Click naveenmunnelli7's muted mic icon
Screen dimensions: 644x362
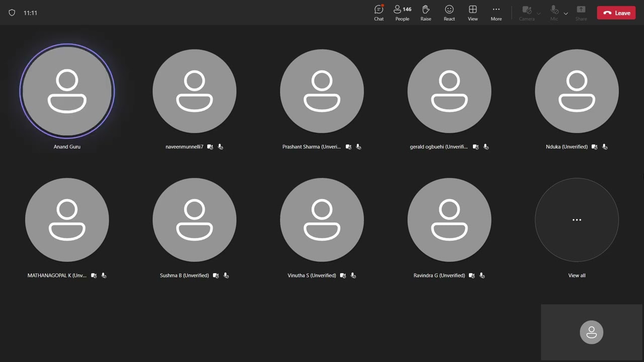pyautogui.click(x=220, y=147)
